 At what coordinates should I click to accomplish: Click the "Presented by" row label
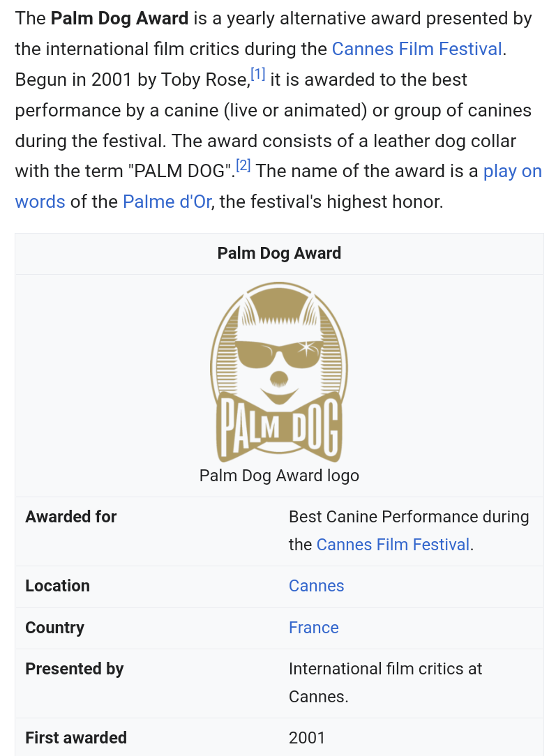(x=75, y=669)
